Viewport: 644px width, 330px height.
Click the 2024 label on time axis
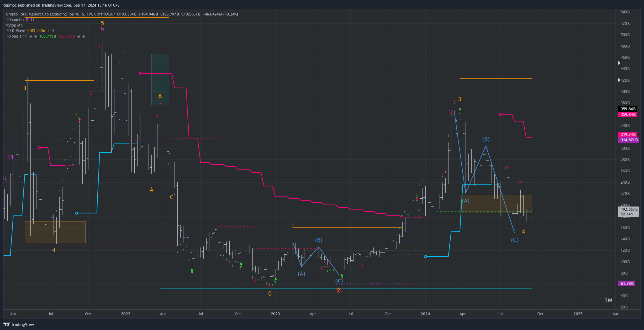(x=425, y=314)
